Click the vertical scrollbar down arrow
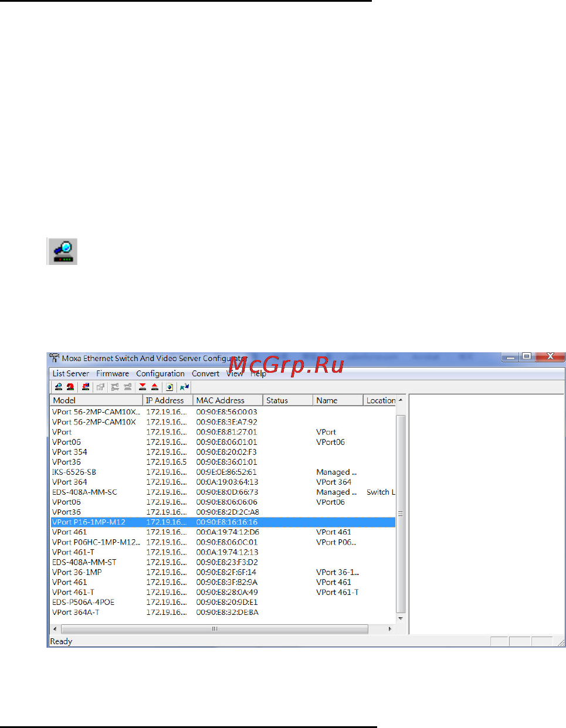Viewport: 566px width, 728px height. [x=401, y=618]
